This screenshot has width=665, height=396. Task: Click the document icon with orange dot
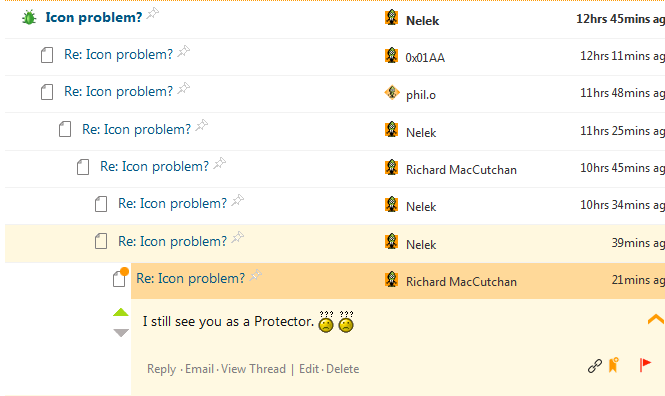[120, 277]
